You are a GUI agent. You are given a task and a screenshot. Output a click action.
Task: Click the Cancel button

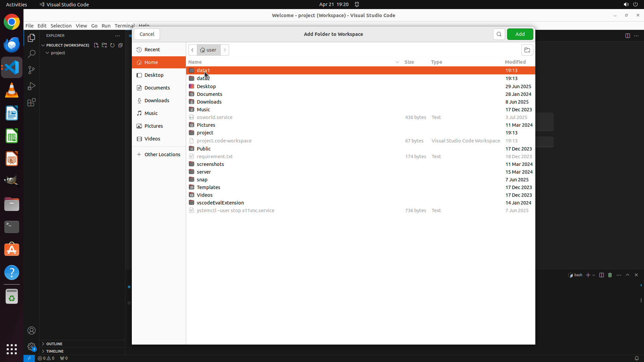(x=147, y=34)
